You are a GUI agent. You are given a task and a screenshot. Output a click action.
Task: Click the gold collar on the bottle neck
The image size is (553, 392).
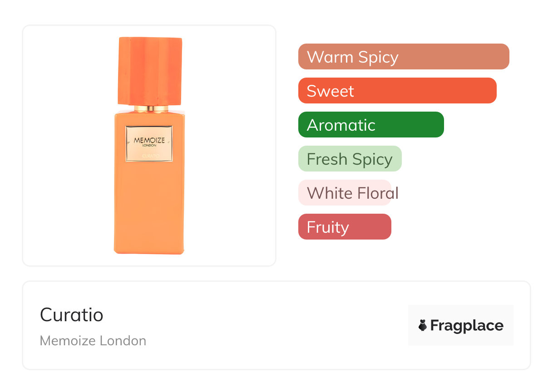click(x=149, y=109)
